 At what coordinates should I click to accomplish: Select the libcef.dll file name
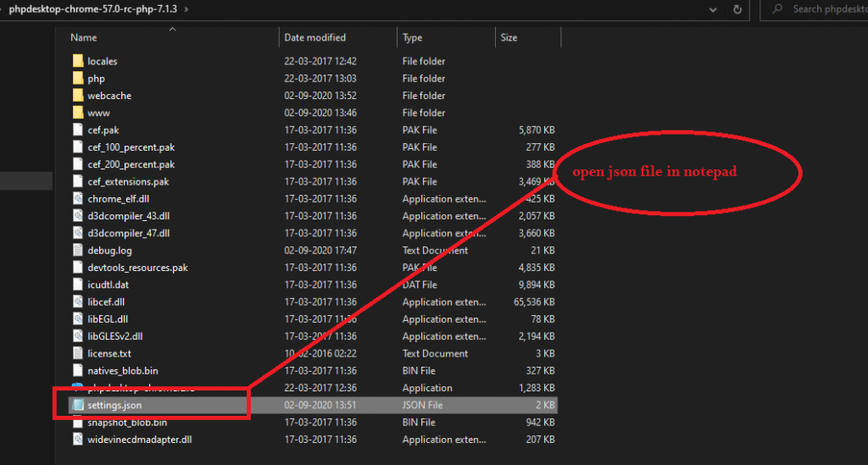tap(107, 302)
